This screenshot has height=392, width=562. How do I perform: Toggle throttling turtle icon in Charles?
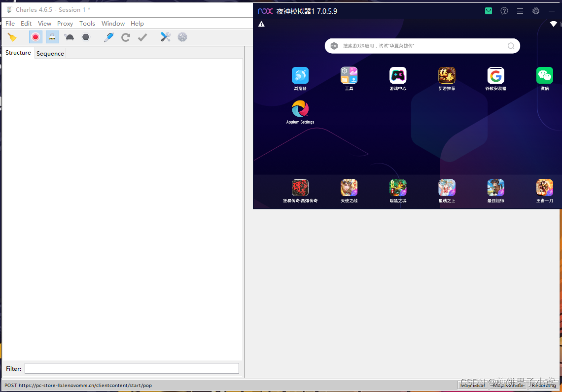[x=69, y=37]
